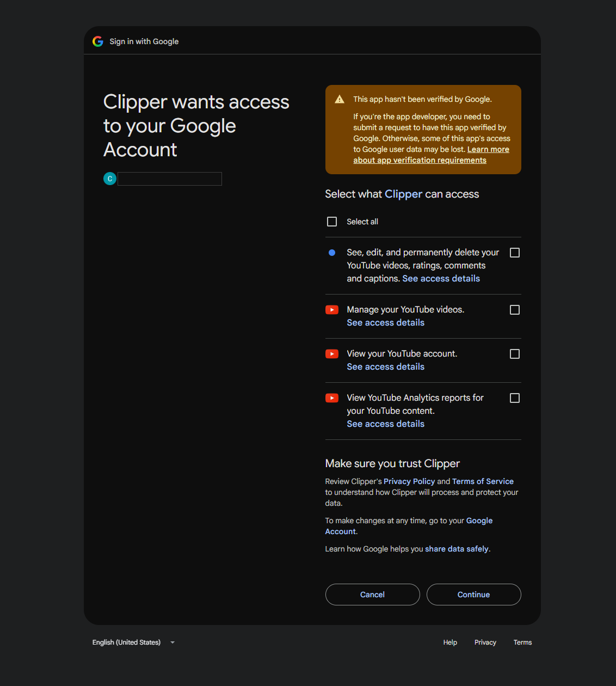Image resolution: width=616 pixels, height=686 pixels.
Task: Click the Sign in with Google text
Action: click(144, 41)
